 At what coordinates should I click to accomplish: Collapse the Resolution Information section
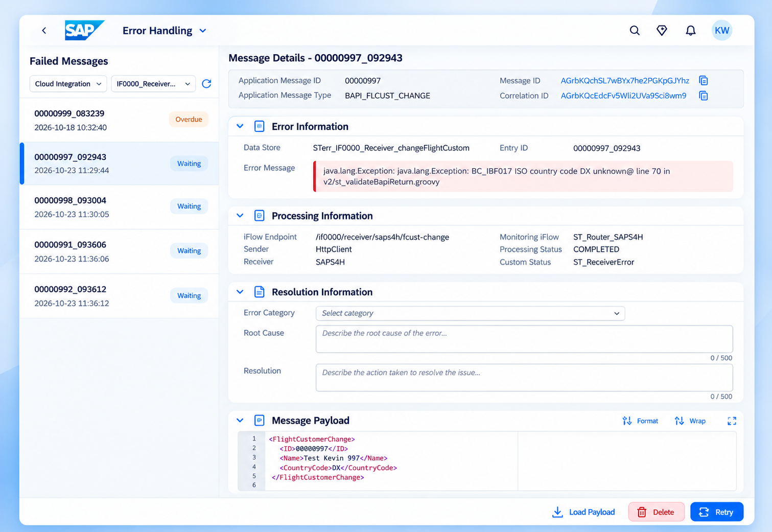coord(240,292)
